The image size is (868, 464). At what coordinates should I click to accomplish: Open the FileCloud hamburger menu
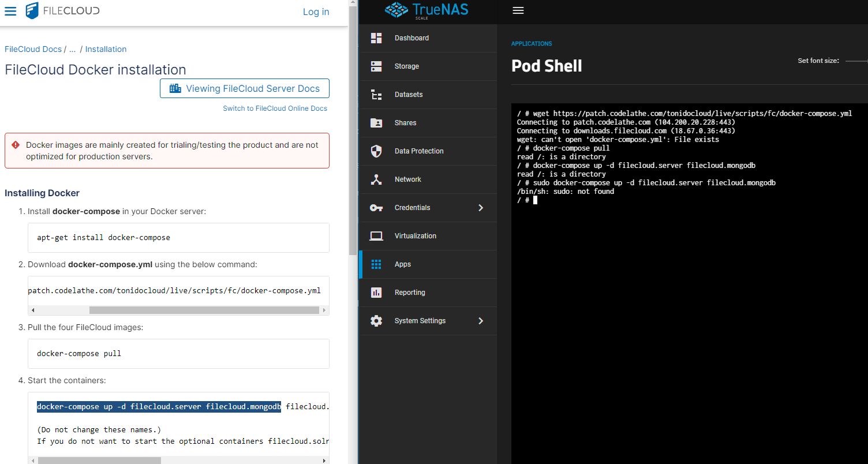[x=10, y=12]
